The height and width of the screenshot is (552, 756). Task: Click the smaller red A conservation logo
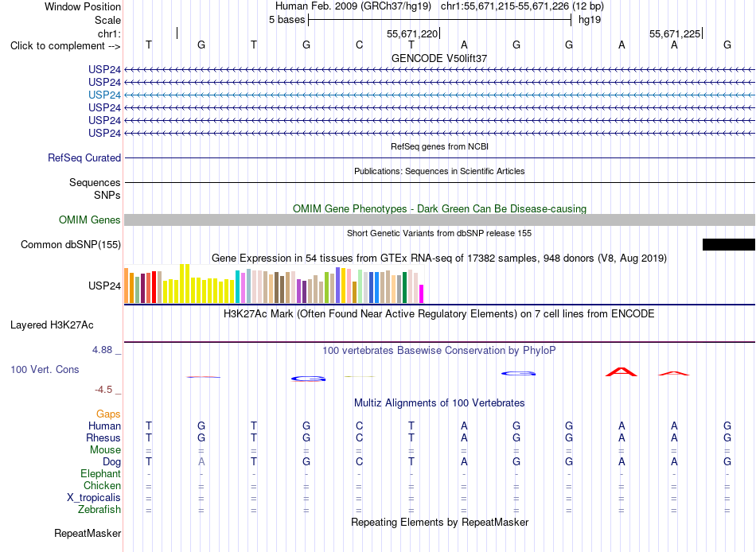(x=674, y=373)
